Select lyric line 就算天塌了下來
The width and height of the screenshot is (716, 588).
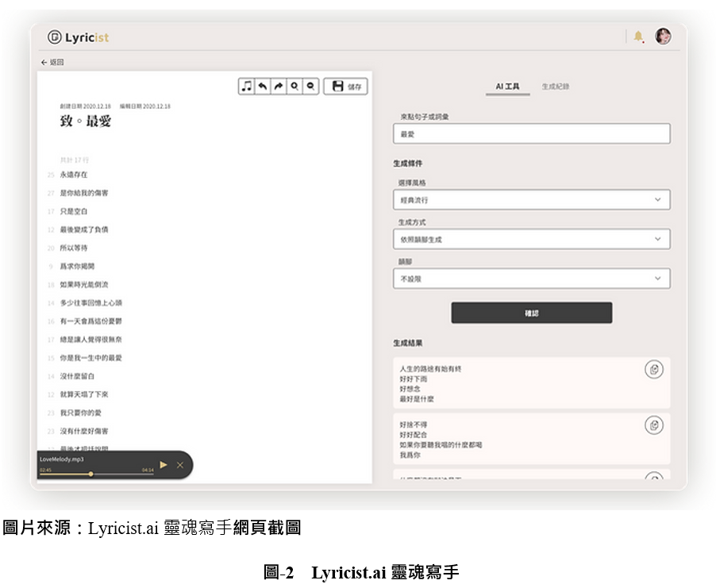pyautogui.click(x=84, y=394)
